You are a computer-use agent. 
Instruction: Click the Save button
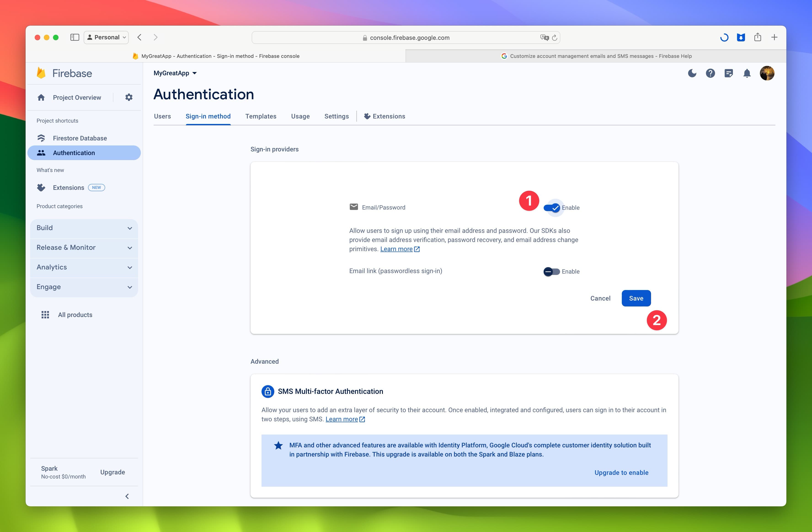[636, 298]
